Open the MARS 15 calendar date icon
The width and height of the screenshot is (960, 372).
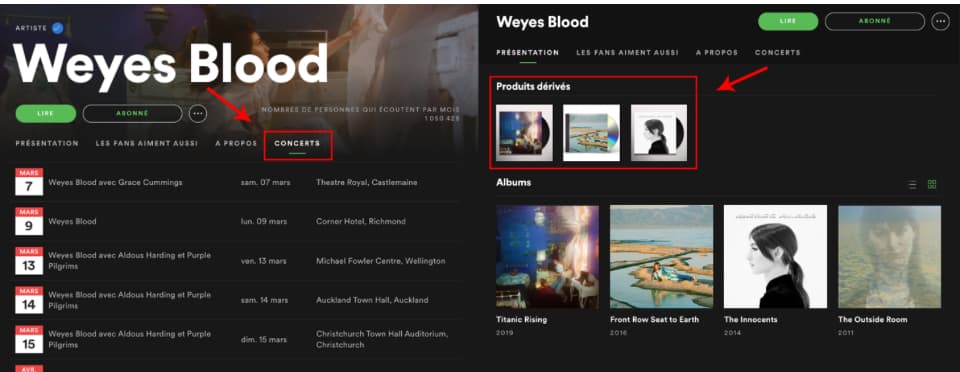29,340
